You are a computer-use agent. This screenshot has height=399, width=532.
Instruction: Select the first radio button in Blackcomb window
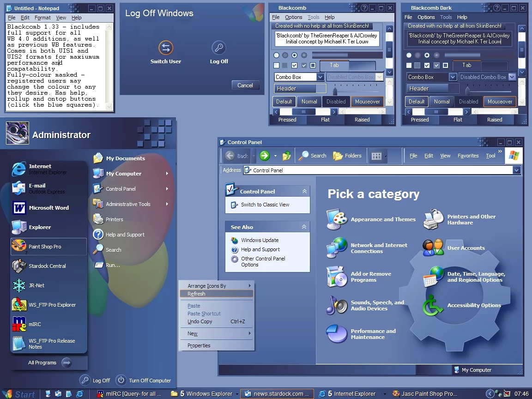tap(276, 55)
